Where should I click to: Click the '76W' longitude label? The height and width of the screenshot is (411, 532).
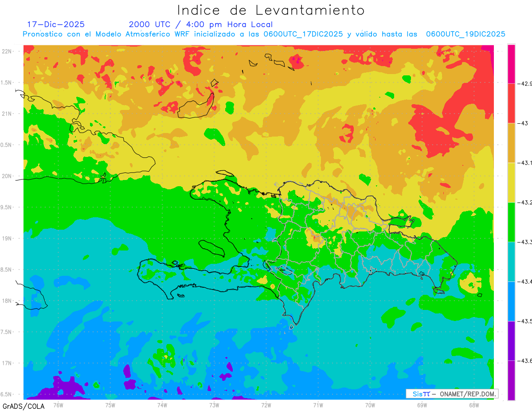(58, 405)
